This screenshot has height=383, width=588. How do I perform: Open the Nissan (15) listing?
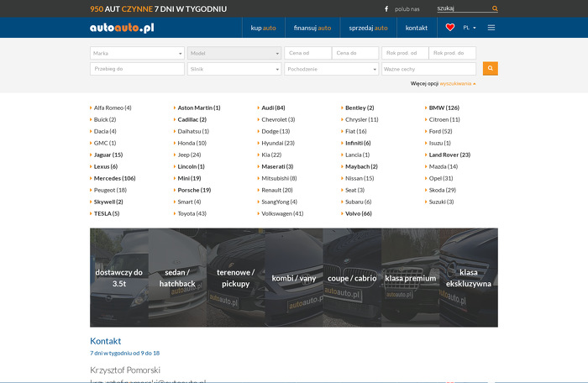pos(360,178)
